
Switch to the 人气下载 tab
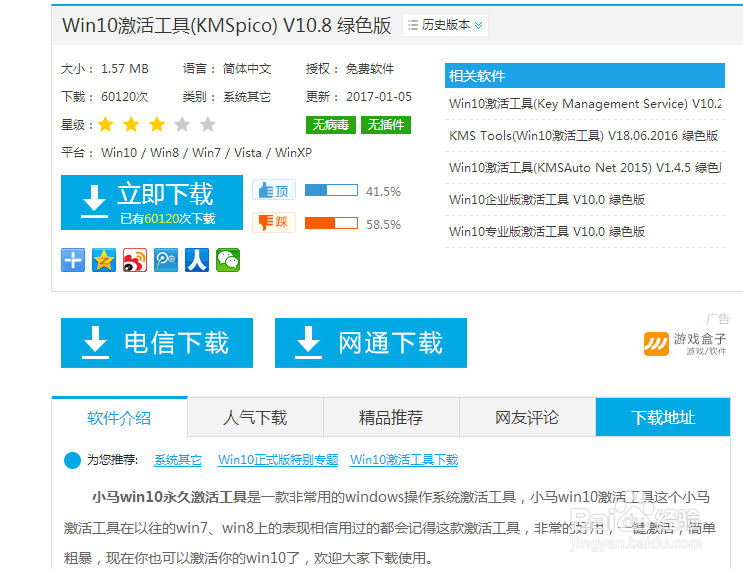(255, 417)
